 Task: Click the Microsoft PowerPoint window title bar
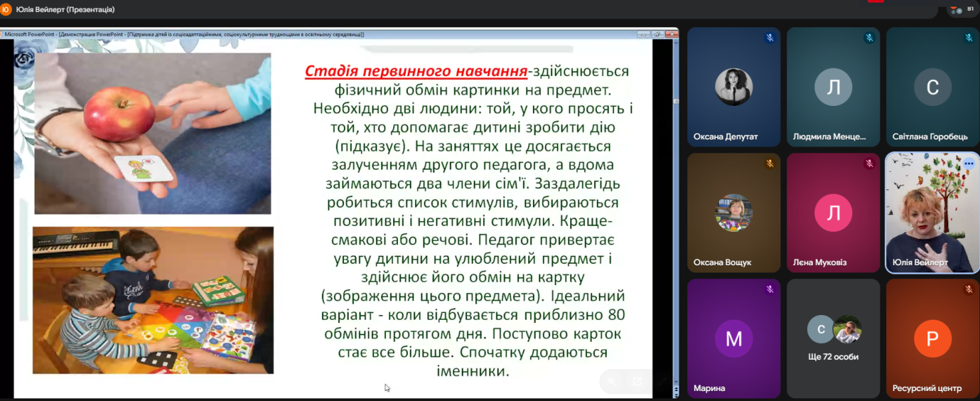[266, 35]
